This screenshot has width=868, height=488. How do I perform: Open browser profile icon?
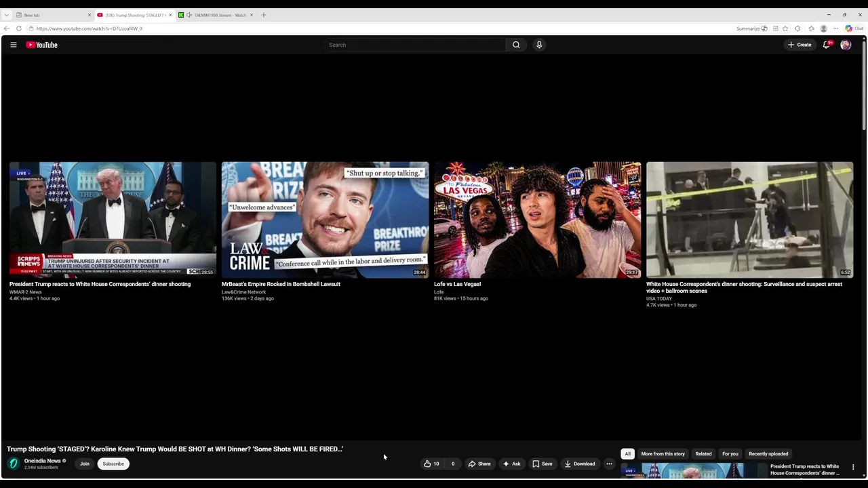tap(823, 28)
